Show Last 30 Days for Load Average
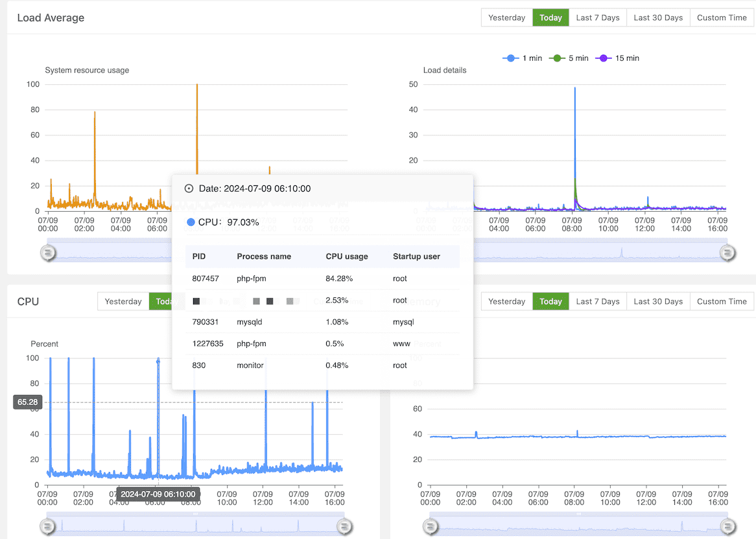756x539 pixels. [x=657, y=17]
